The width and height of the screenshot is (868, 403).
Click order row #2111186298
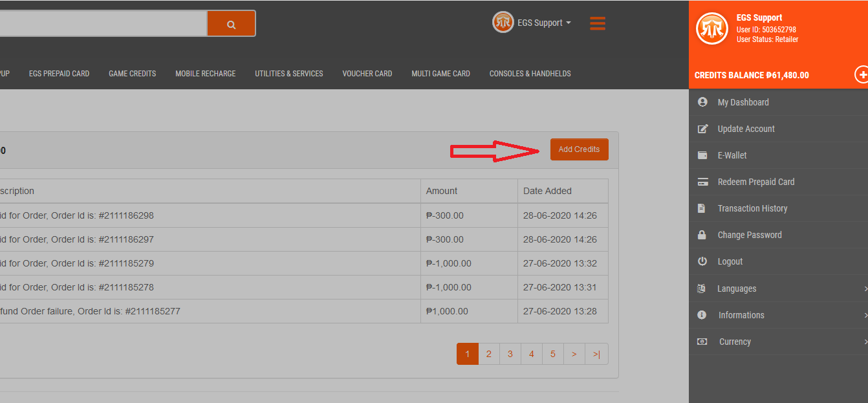point(304,215)
